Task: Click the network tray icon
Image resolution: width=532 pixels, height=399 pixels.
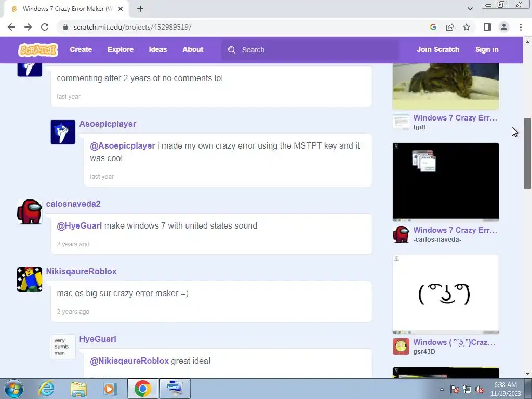Action: 467,389
